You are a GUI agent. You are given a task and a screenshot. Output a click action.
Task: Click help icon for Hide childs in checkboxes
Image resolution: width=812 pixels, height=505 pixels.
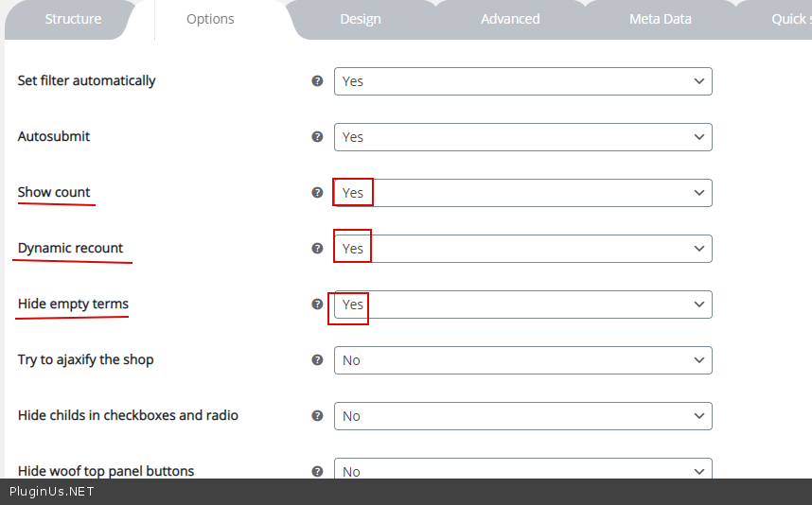(318, 416)
